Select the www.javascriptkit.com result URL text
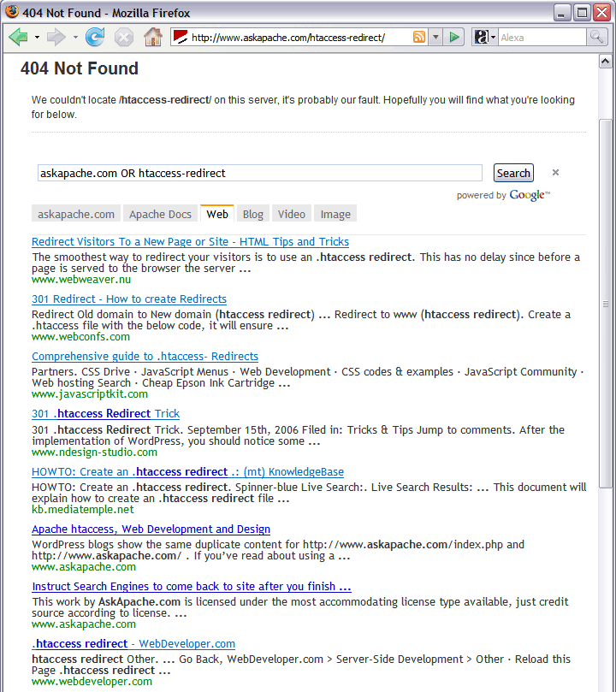 90,394
